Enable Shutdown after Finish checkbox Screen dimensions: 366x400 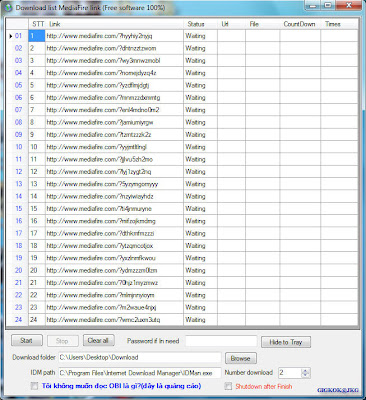click(x=228, y=386)
